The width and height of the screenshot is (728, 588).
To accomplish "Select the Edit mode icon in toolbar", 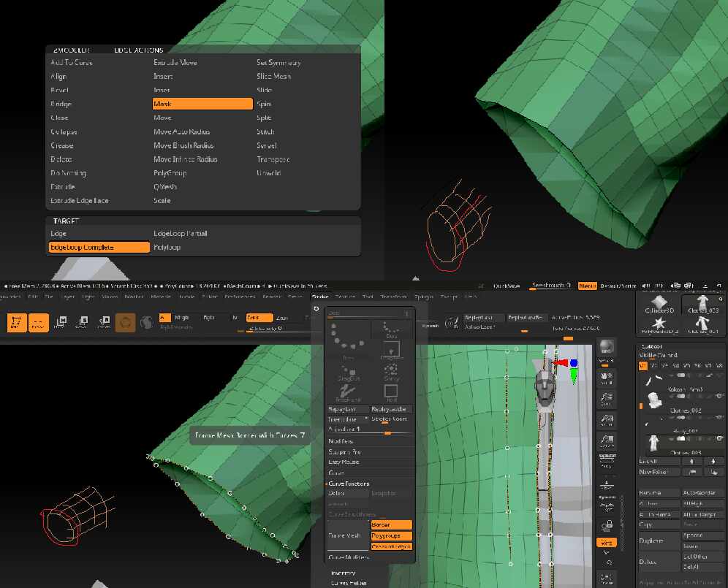I will click(x=17, y=322).
